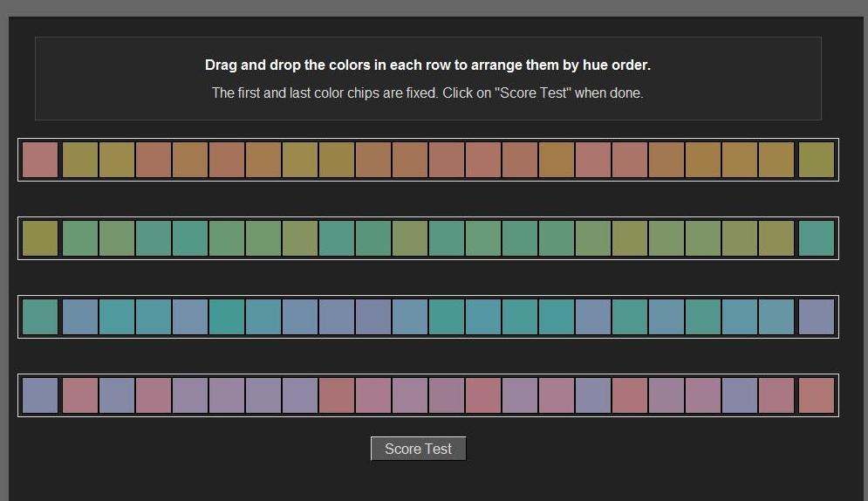Click the second-to-last chip in the third row
Viewport: 868px width, 501px height.
776,317
